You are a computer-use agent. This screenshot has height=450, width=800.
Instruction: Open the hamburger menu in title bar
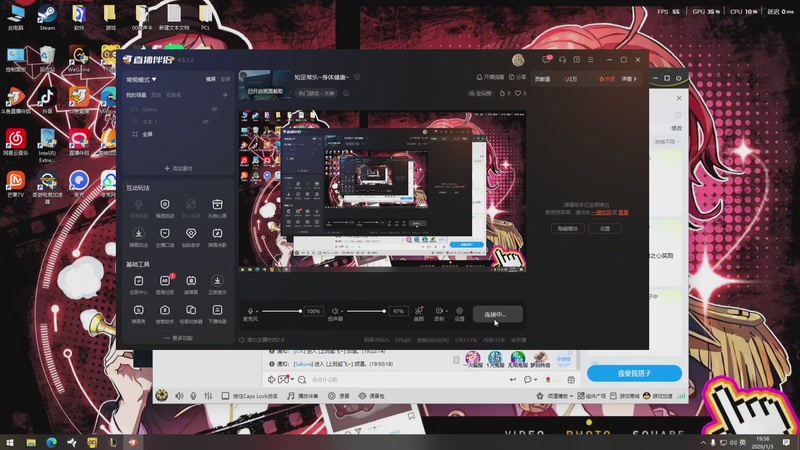tap(591, 60)
